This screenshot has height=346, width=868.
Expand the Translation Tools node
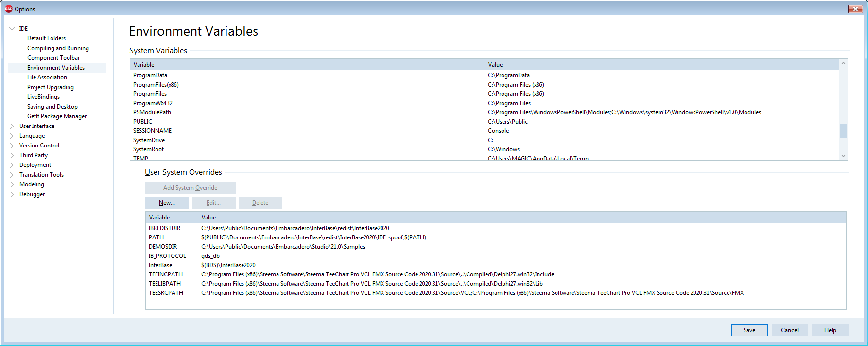point(12,175)
